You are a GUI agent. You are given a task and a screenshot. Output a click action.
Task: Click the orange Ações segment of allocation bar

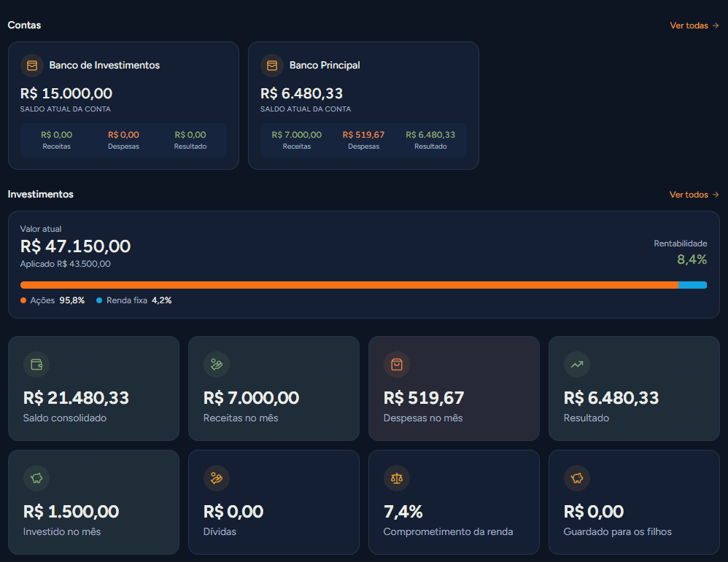click(x=349, y=285)
